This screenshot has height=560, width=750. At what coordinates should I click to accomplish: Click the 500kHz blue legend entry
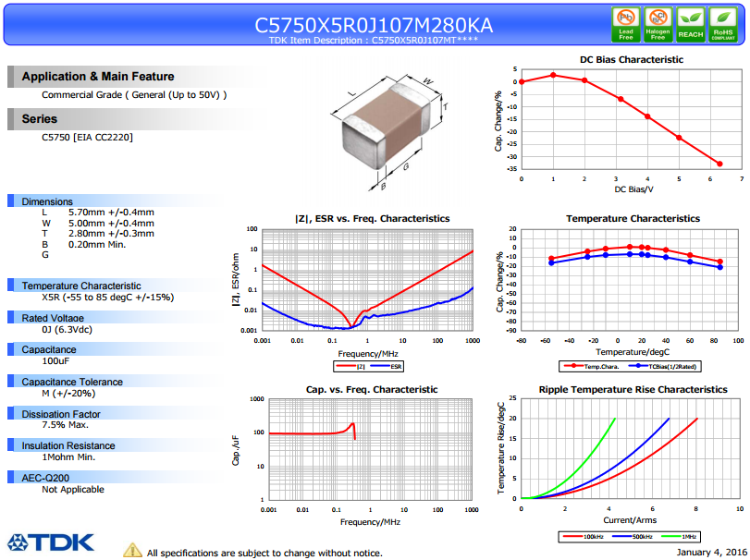tap(633, 537)
